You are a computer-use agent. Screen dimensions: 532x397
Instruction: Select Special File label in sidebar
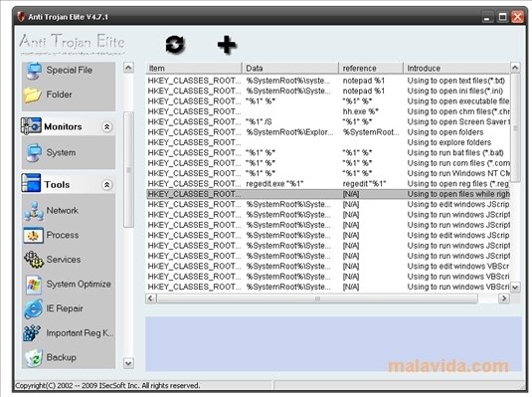[70, 70]
